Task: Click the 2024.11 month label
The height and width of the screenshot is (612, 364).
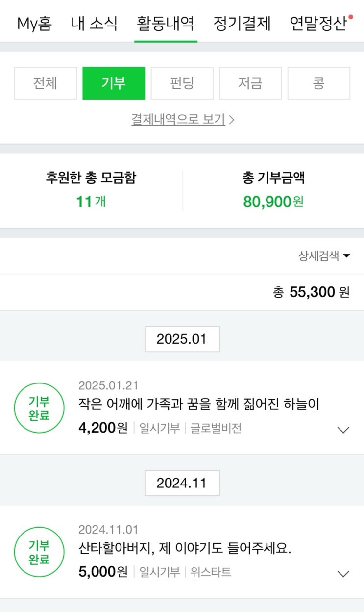Action: pos(182,483)
